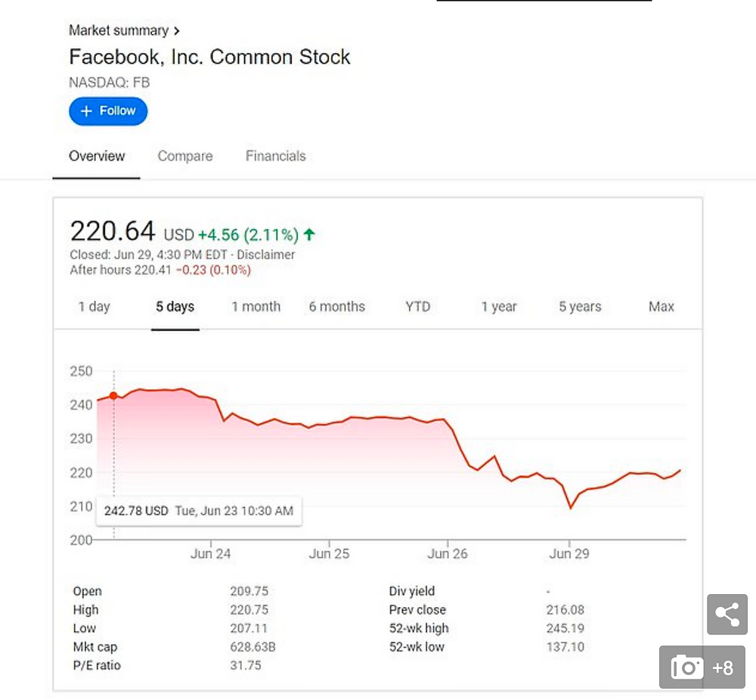Click the +8 more photos counter

point(723,668)
